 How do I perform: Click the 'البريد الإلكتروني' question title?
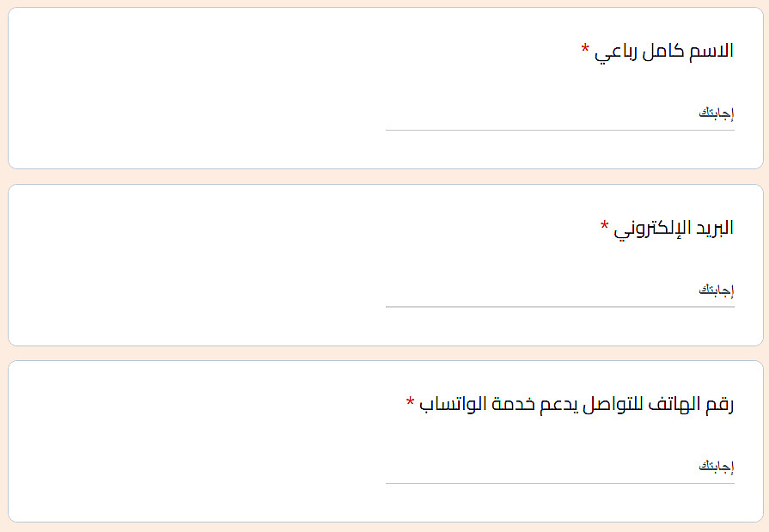[674, 228]
